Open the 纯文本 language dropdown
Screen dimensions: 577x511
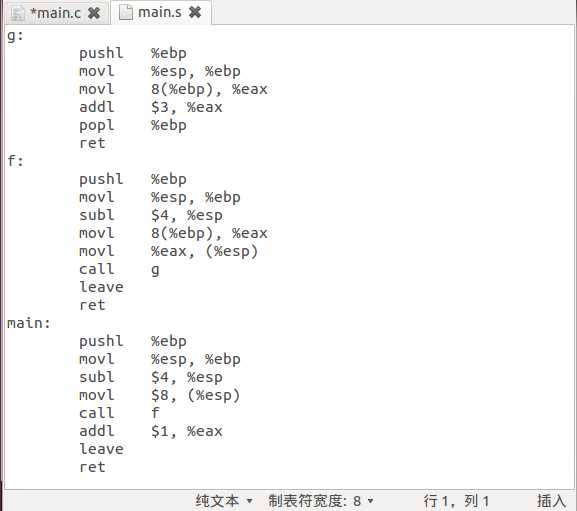click(224, 501)
